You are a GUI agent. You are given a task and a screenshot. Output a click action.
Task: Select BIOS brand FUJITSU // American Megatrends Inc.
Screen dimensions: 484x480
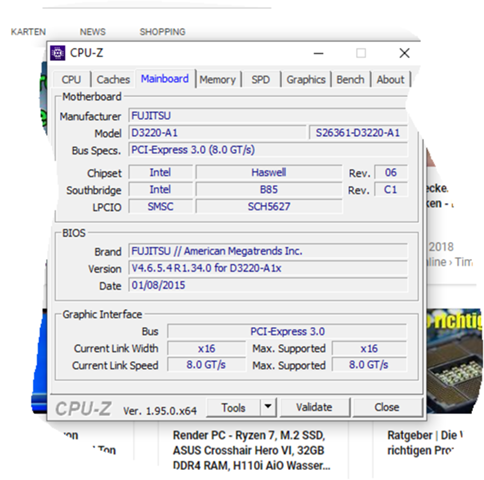pyautogui.click(x=268, y=251)
